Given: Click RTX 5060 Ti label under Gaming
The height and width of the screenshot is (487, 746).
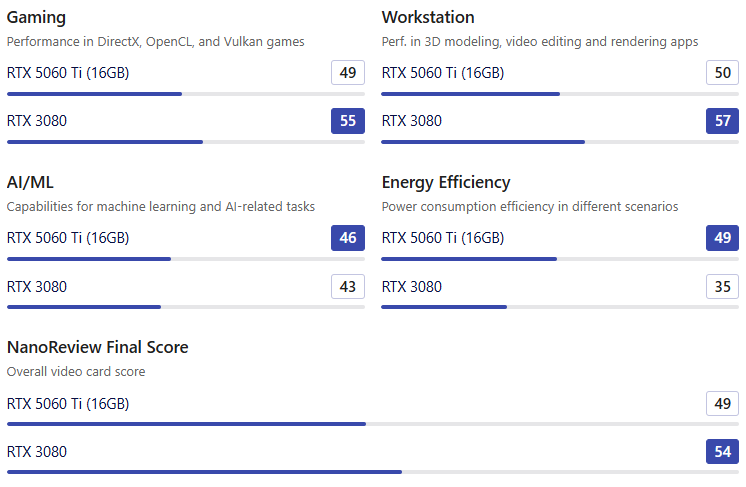Looking at the screenshot, I should [x=68, y=73].
